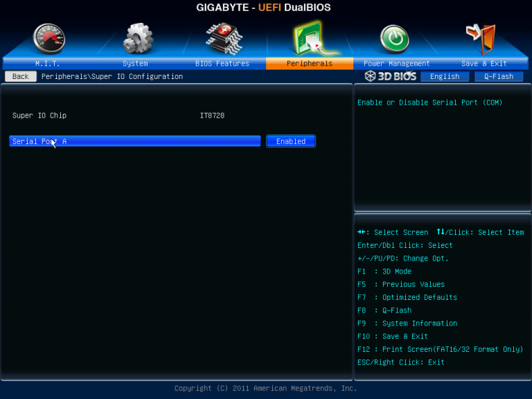The image size is (532, 399).
Task: Switch to the M.I.T. tab
Action: coord(47,64)
